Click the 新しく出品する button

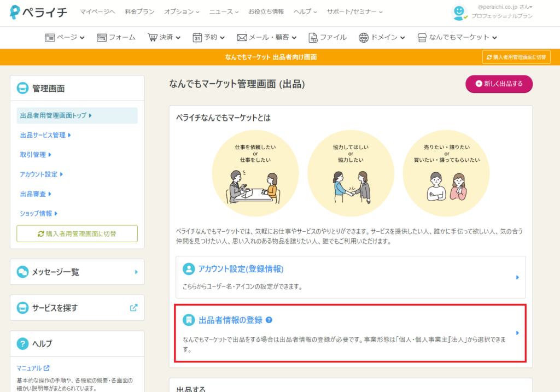coord(499,84)
